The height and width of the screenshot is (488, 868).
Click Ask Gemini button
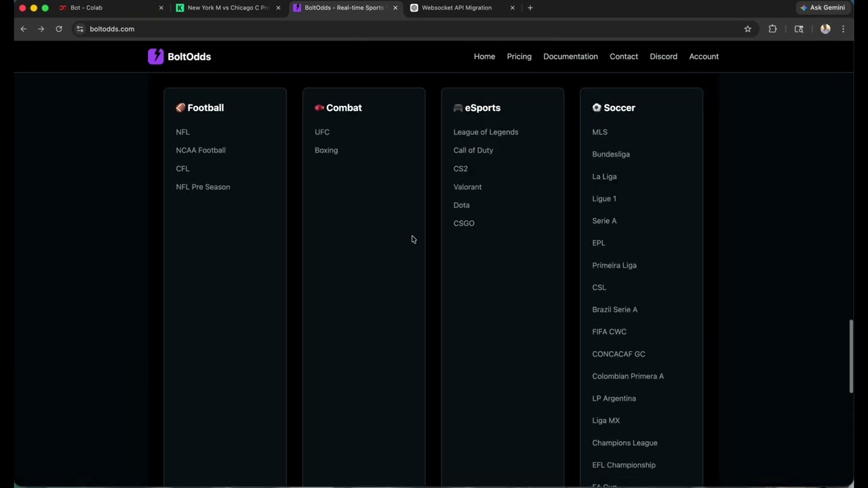[x=822, y=7]
